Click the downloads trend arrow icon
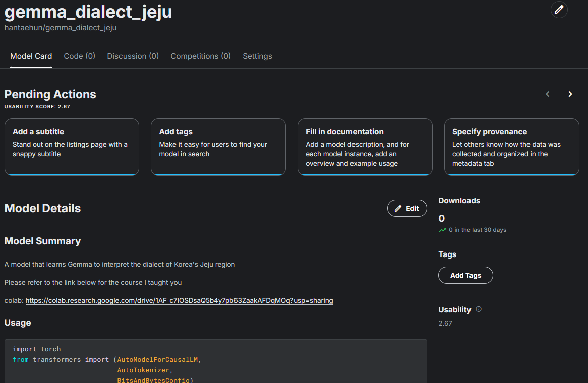 click(443, 230)
